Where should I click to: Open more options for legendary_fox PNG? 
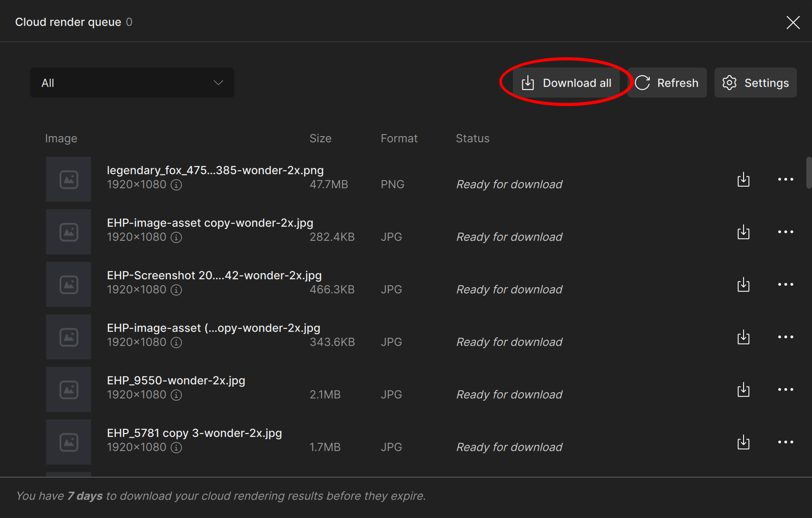tap(785, 179)
